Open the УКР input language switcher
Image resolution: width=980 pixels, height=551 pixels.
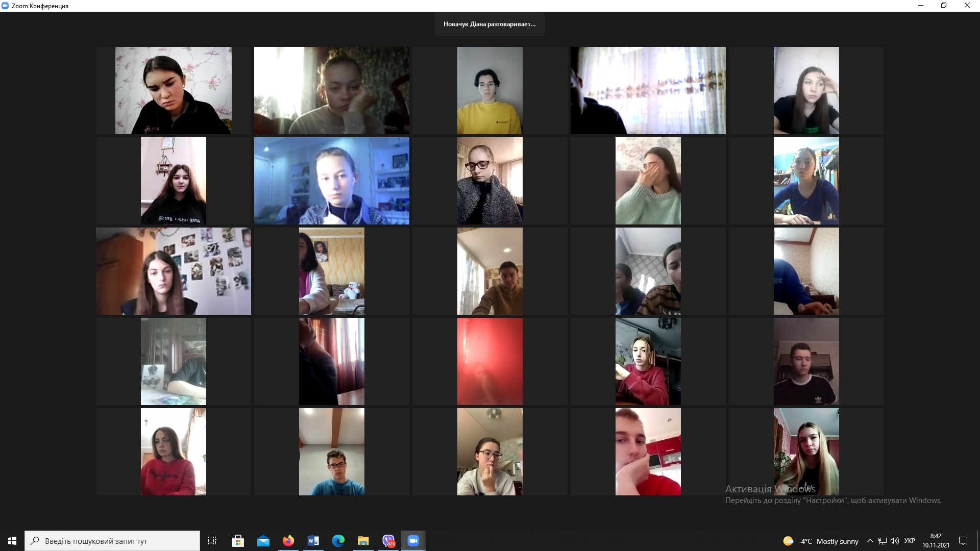coord(910,541)
